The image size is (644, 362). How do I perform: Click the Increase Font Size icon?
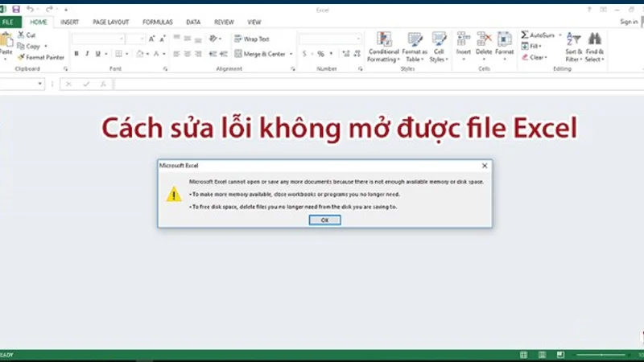tap(151, 39)
